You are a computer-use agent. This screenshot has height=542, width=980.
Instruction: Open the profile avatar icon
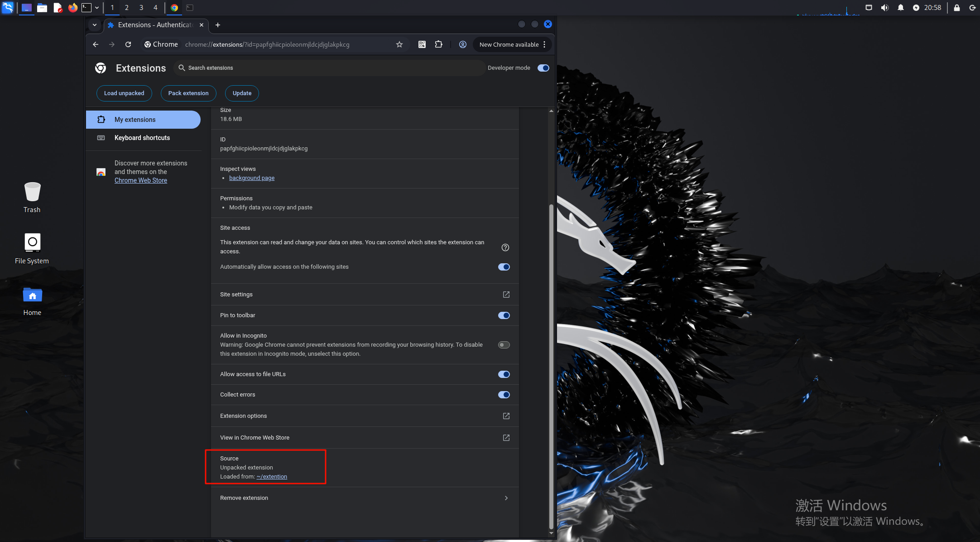coord(462,44)
